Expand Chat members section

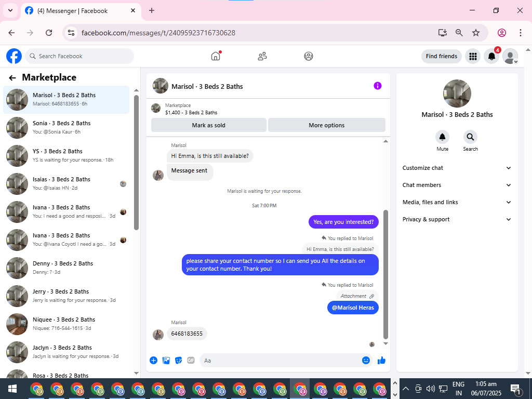click(x=456, y=185)
